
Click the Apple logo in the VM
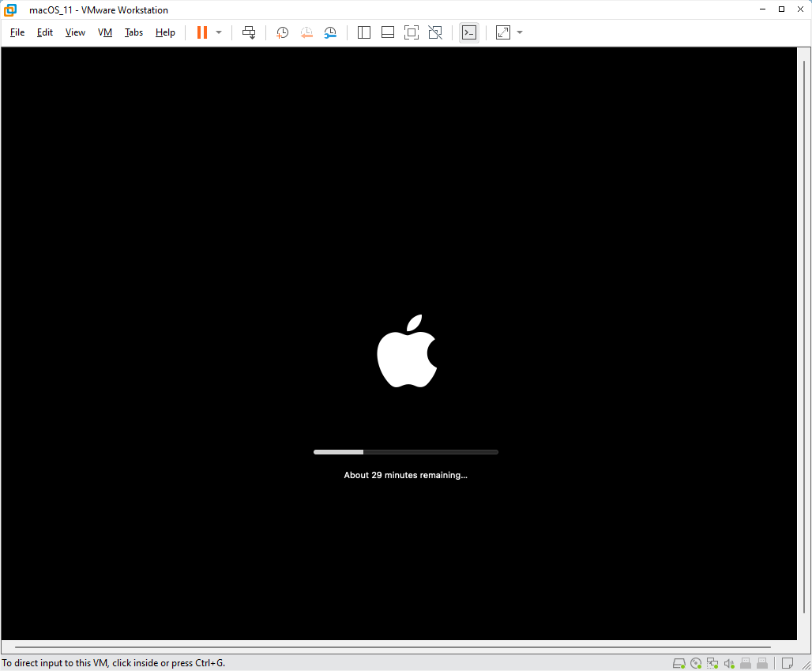[407, 351]
